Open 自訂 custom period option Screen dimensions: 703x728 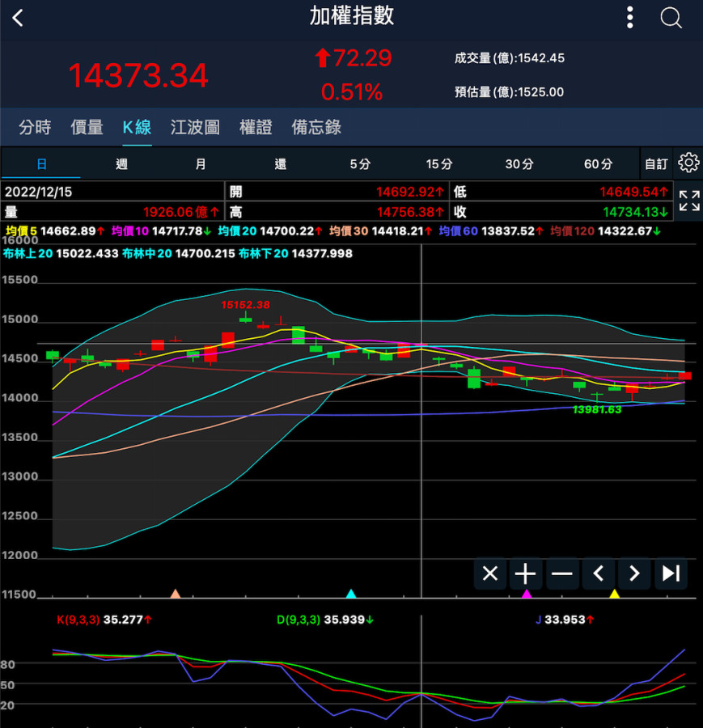656,164
